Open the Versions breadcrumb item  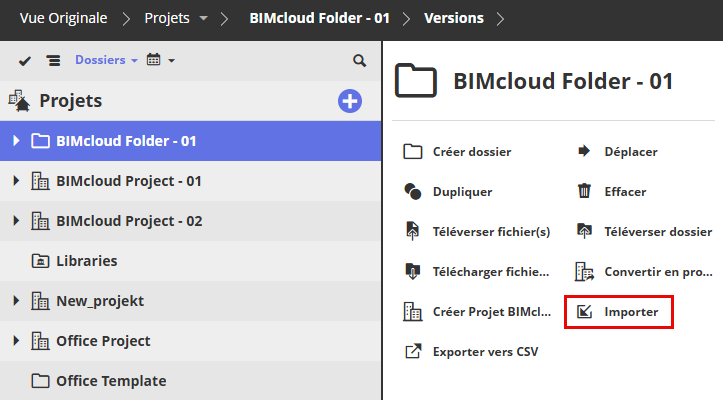coord(453,18)
